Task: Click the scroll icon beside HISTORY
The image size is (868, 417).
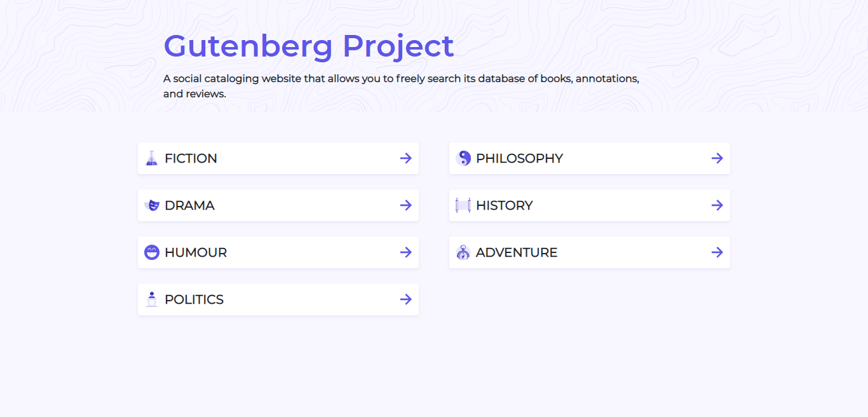Action: click(463, 205)
